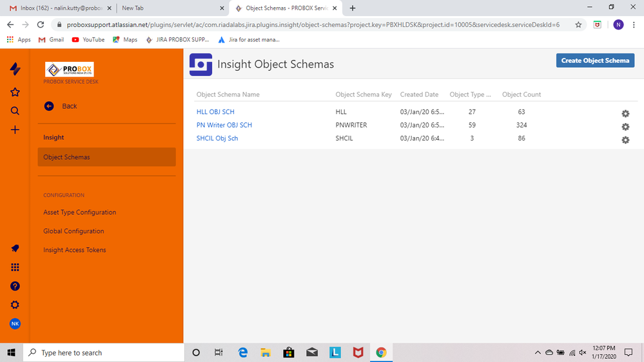Viewport: 644px width, 362px height.
Task: Show hidden tray icons chevron
Action: (x=538, y=352)
